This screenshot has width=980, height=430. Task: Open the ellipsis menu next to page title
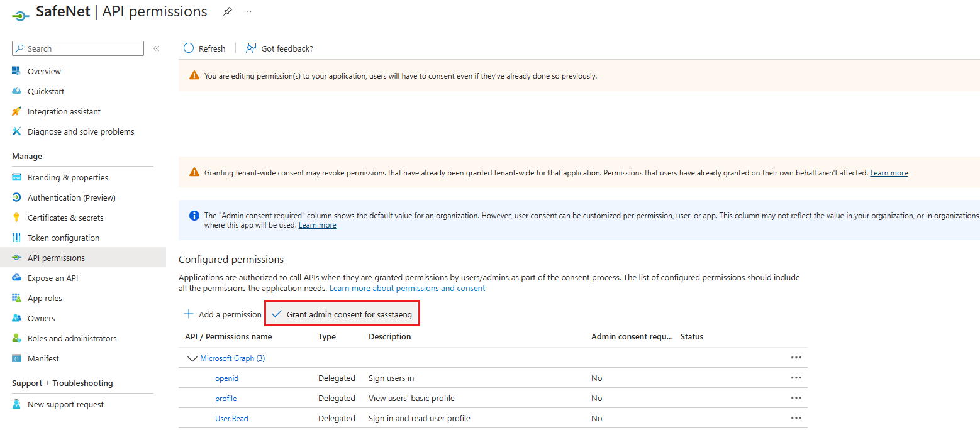tap(248, 11)
